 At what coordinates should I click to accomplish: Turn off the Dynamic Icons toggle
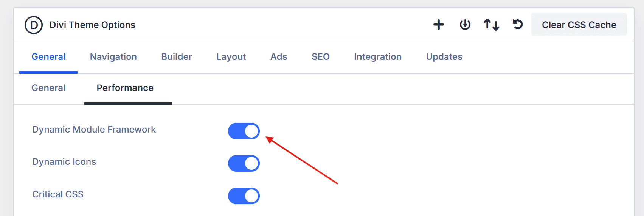click(x=244, y=163)
